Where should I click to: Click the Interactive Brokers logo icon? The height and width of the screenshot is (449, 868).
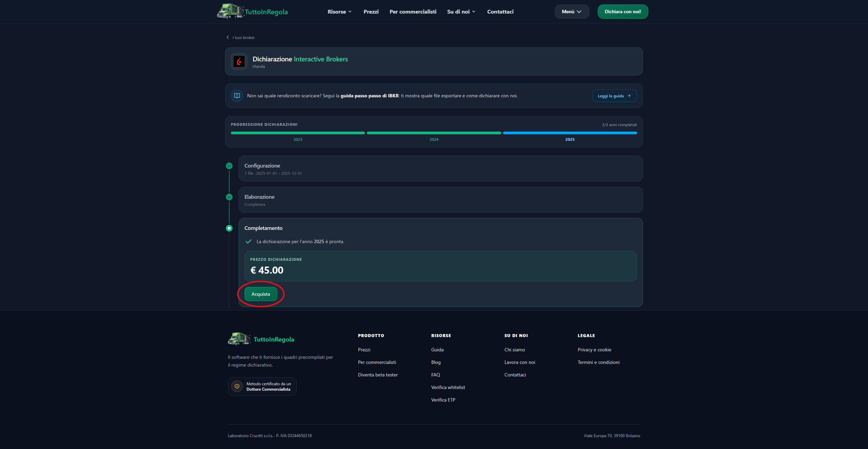point(239,61)
